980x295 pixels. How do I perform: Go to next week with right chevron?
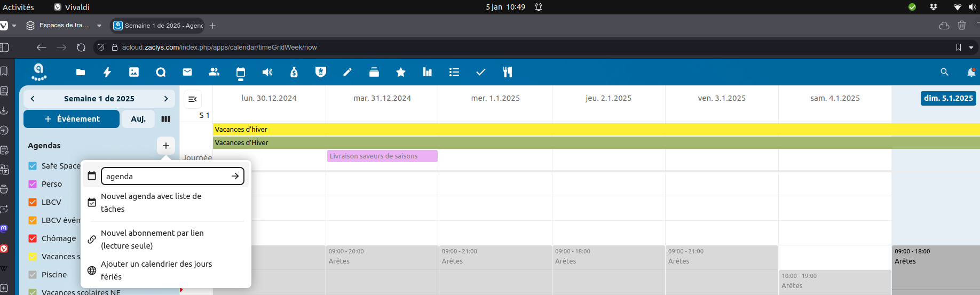(166, 99)
